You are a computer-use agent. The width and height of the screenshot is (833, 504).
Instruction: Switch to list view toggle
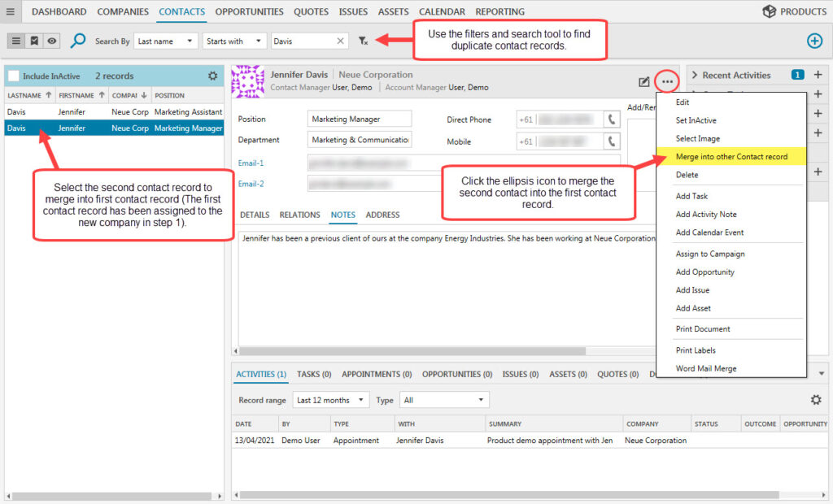tap(16, 41)
